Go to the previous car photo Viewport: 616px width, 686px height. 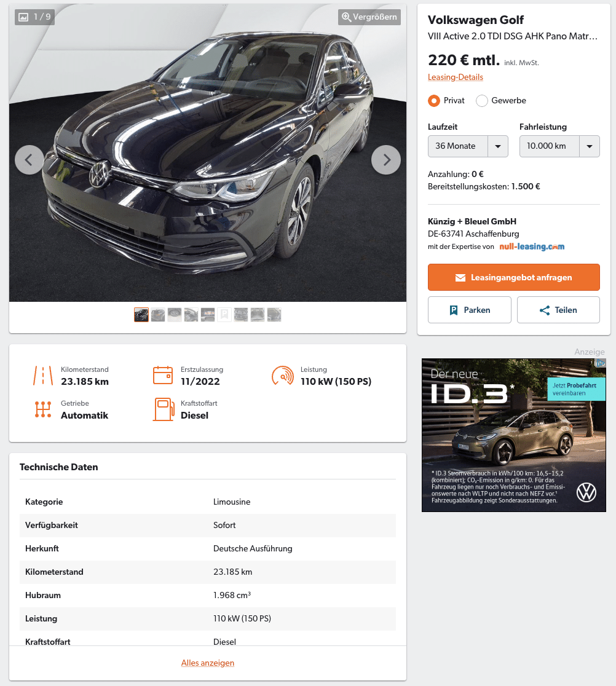point(30,160)
